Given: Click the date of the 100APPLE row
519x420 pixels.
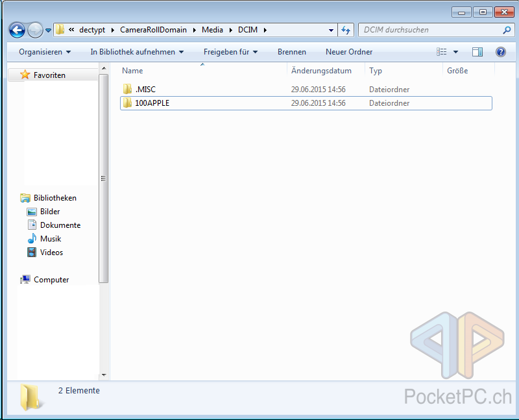Looking at the screenshot, I should click(318, 103).
